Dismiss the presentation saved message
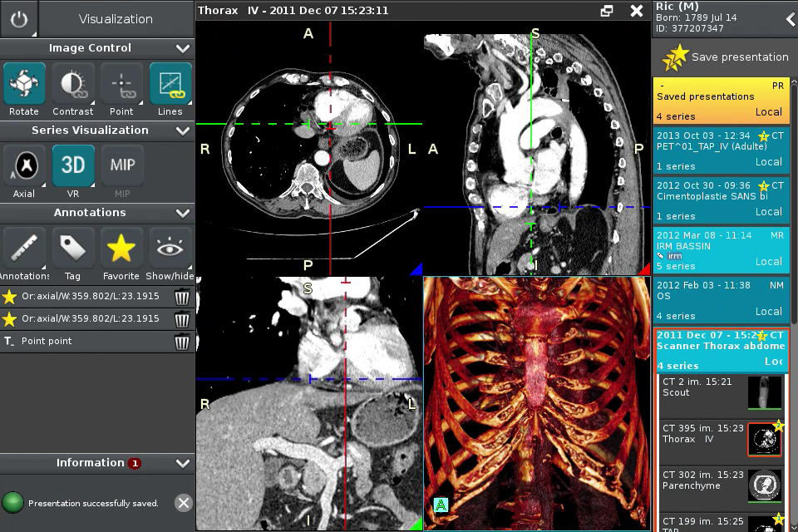Image resolution: width=798 pixels, height=532 pixels. 183,503
